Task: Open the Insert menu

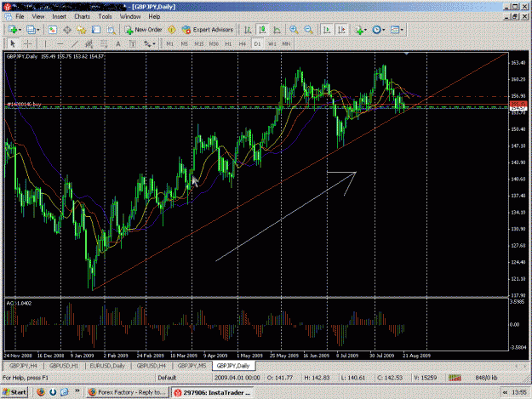Action: (x=60, y=16)
